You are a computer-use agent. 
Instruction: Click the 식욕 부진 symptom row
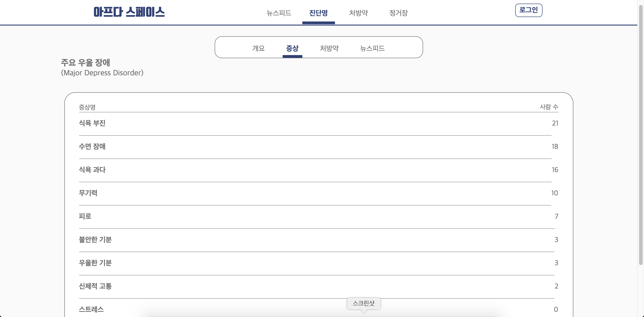[92, 123]
